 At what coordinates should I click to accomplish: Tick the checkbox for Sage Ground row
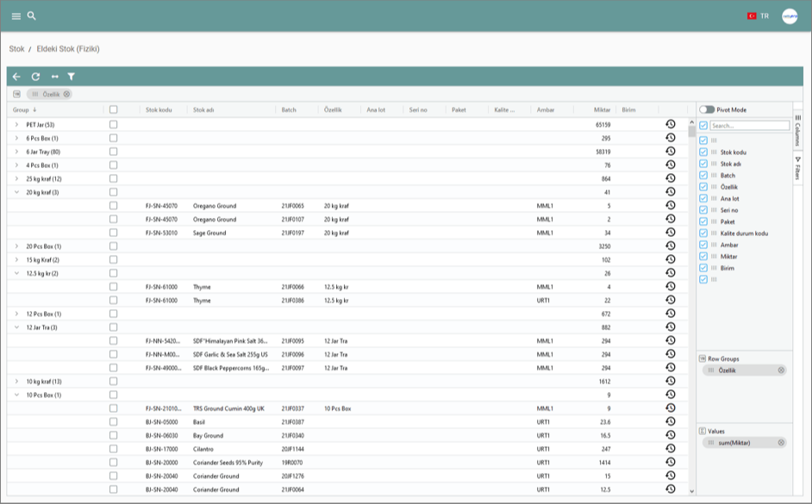[x=113, y=233]
